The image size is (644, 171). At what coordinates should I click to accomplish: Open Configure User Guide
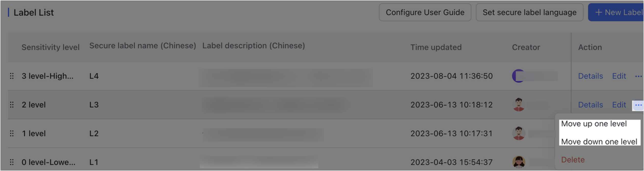(x=425, y=12)
